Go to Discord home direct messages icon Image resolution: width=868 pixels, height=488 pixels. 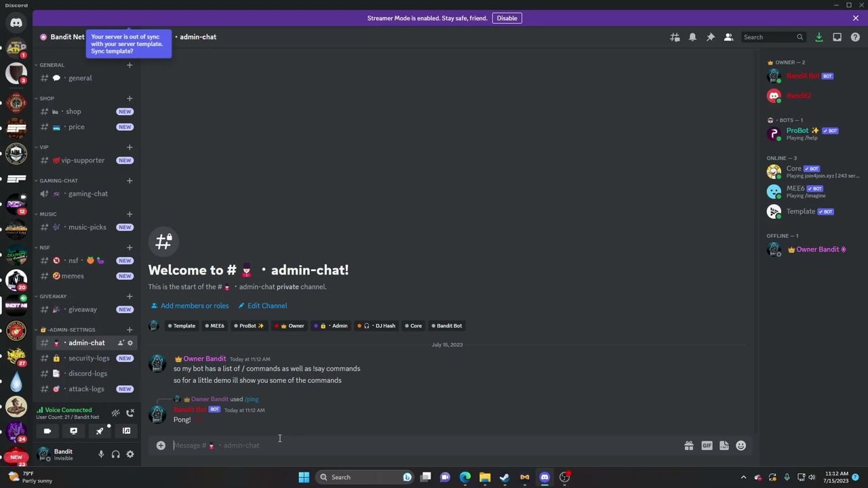click(16, 23)
